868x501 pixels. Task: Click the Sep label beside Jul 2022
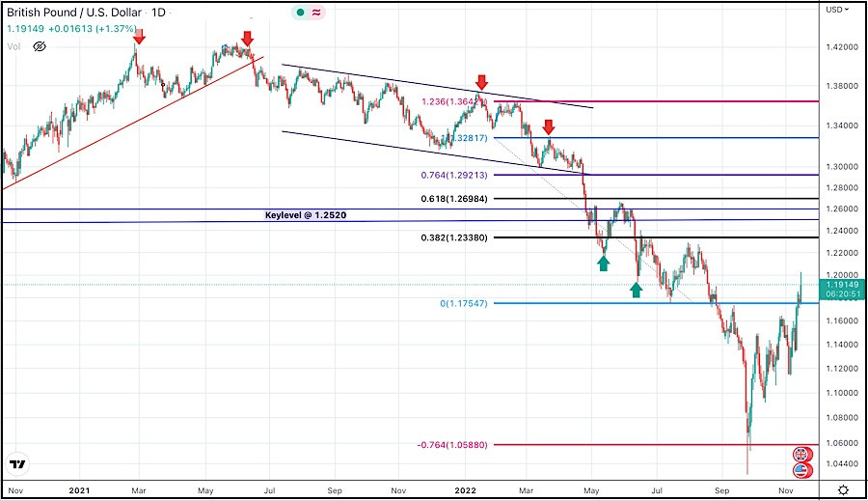coord(721,490)
